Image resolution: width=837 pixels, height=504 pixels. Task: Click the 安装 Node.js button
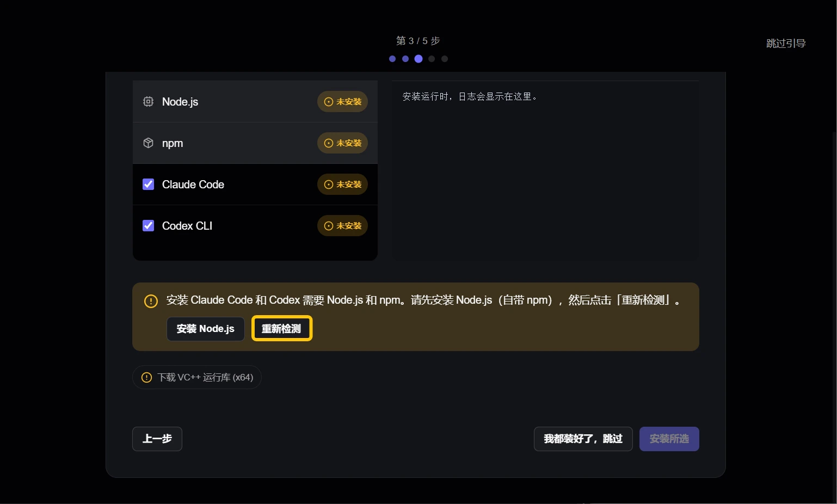pos(205,329)
